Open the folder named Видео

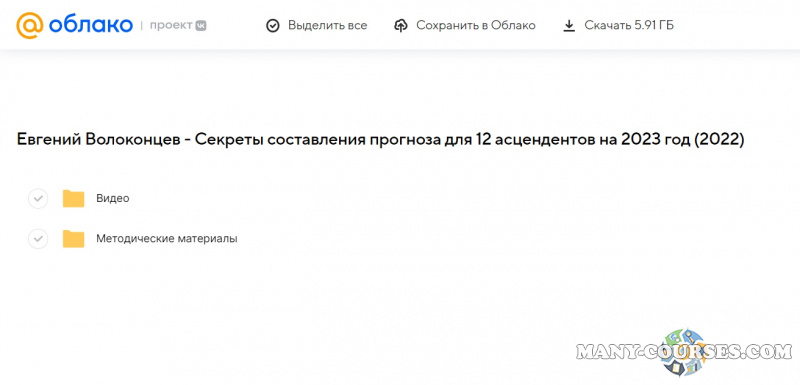(x=113, y=199)
